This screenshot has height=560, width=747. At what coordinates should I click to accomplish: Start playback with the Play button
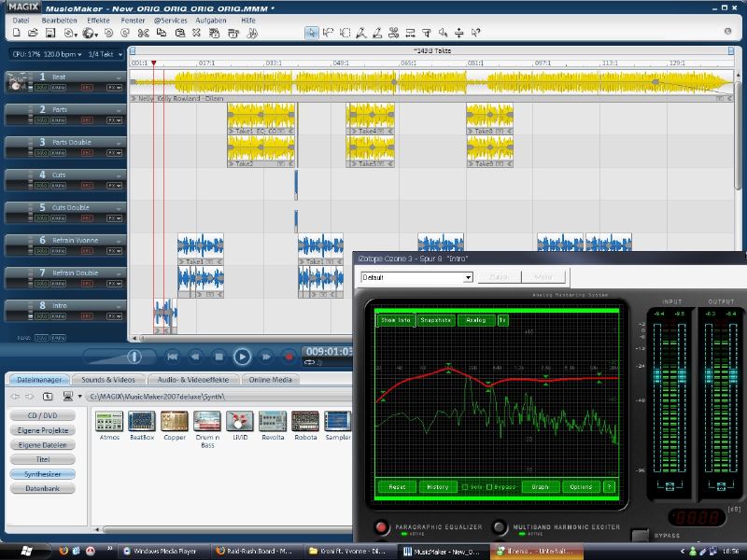242,357
